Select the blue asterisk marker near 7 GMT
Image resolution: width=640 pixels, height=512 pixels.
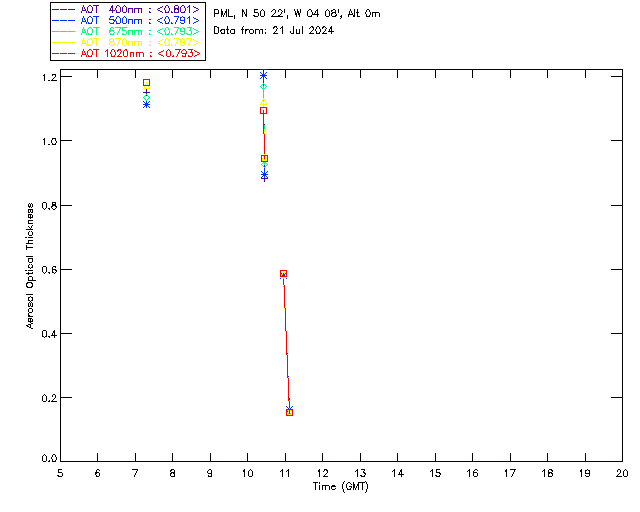(x=146, y=105)
